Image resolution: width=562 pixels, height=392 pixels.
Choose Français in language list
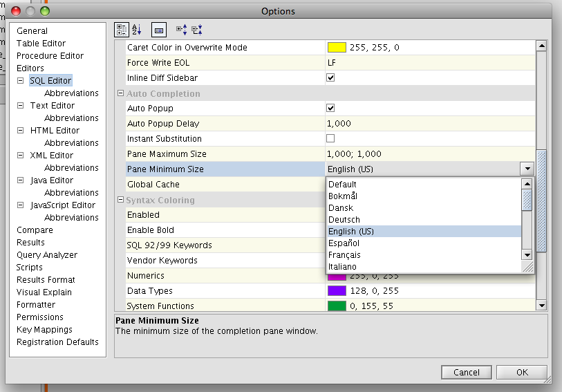pos(424,254)
